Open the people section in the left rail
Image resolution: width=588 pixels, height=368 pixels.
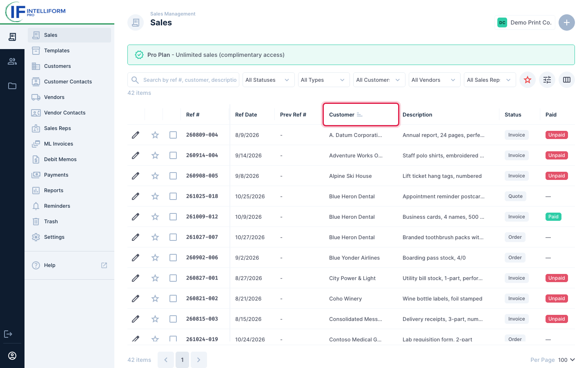coord(12,61)
